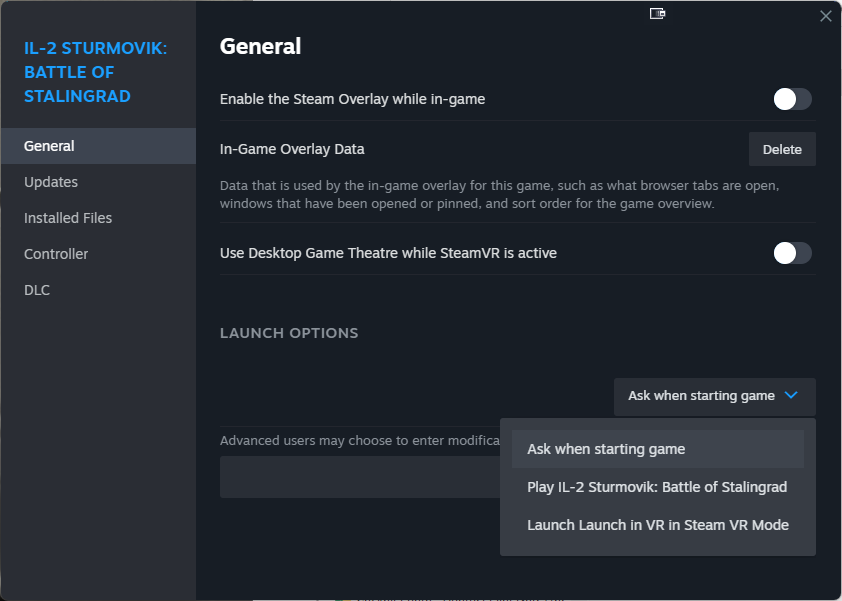Choose Play IL-2 Sturmovik: Battle of Stalingrad option

[x=657, y=487]
